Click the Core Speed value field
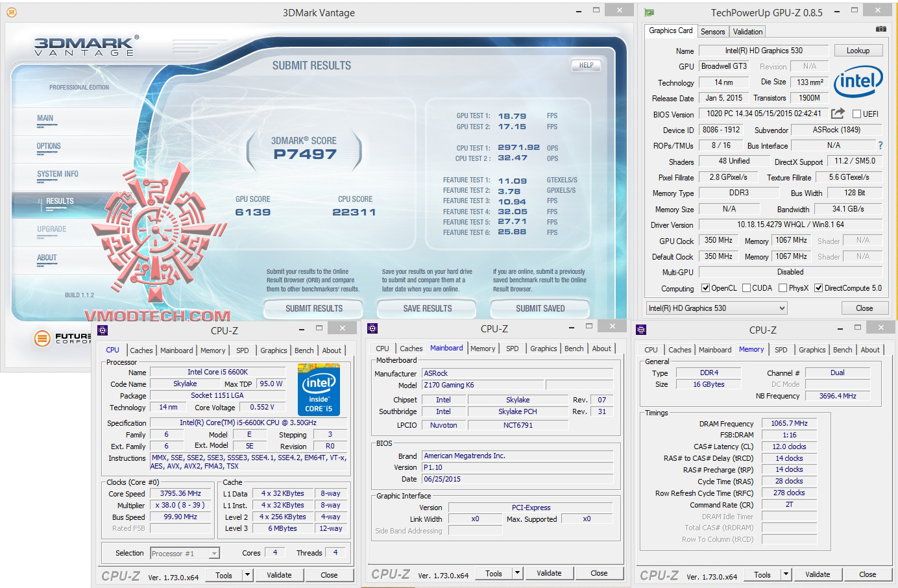Image resolution: width=898 pixels, height=588 pixels. (x=180, y=493)
